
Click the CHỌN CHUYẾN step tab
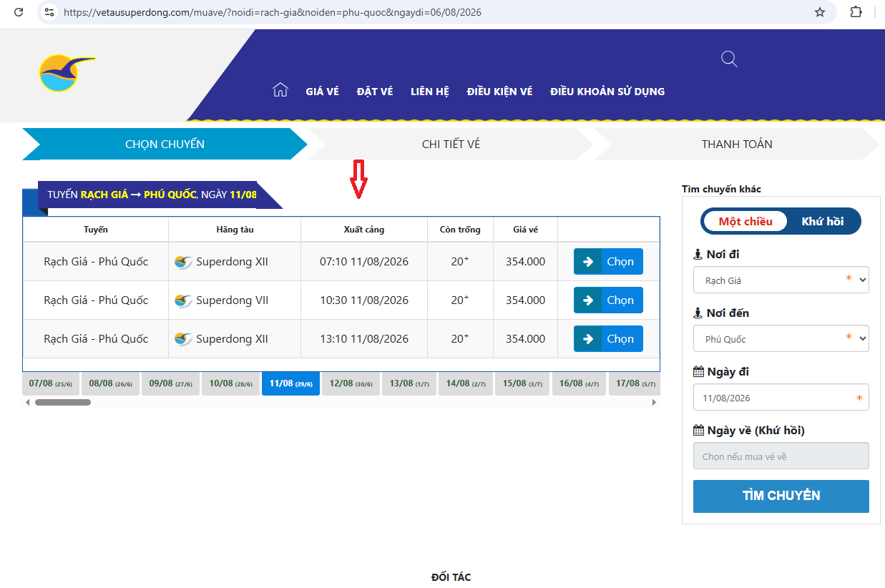[x=165, y=144]
